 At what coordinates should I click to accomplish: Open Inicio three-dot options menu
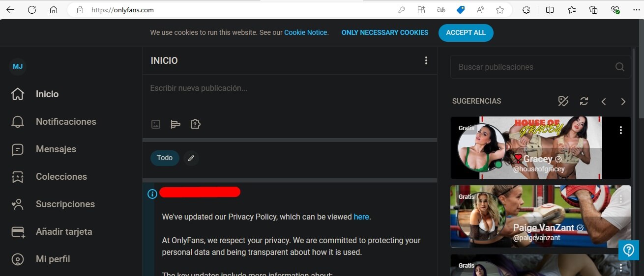(426, 60)
